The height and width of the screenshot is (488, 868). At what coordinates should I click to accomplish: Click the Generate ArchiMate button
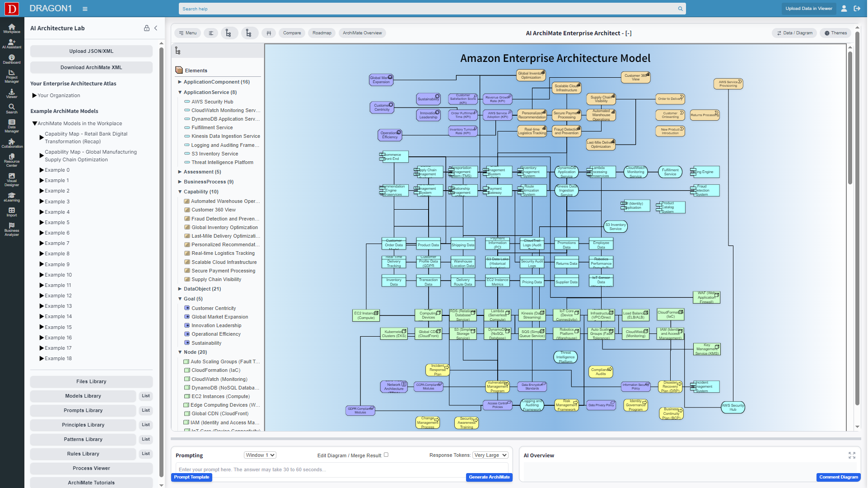[489, 477]
